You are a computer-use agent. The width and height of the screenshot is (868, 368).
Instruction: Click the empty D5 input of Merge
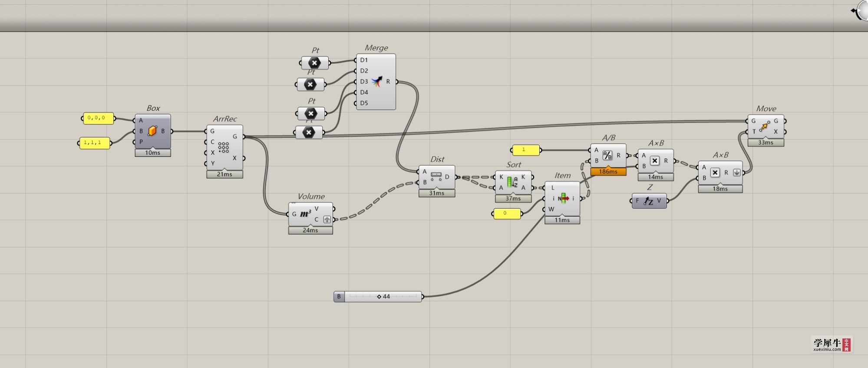tap(363, 103)
